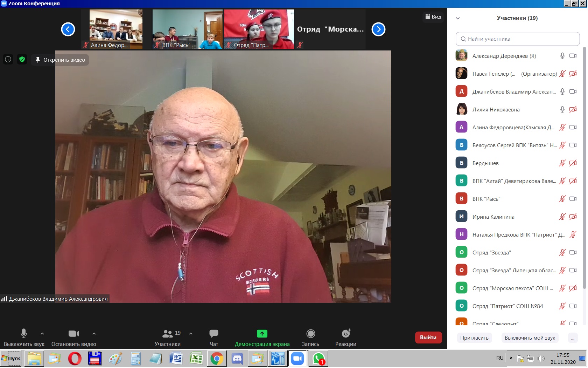This screenshot has height=368, width=588.
Task: Open the Вид view menu
Action: tap(433, 17)
